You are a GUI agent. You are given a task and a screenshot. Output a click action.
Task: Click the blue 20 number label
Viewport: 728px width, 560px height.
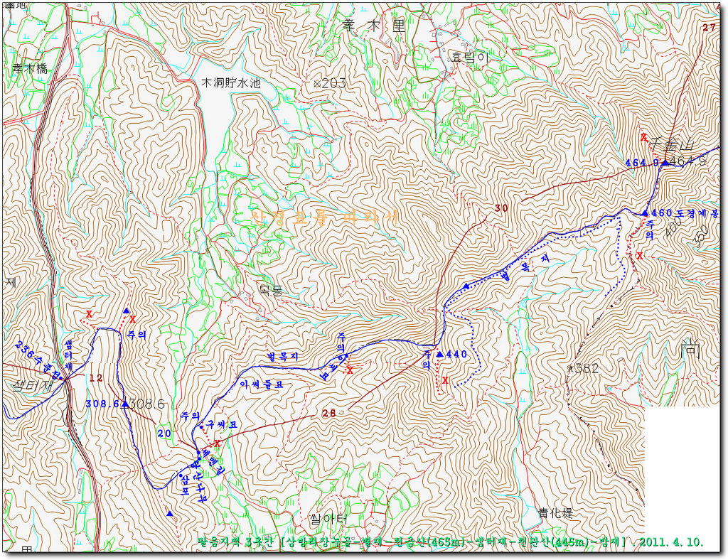[164, 432]
